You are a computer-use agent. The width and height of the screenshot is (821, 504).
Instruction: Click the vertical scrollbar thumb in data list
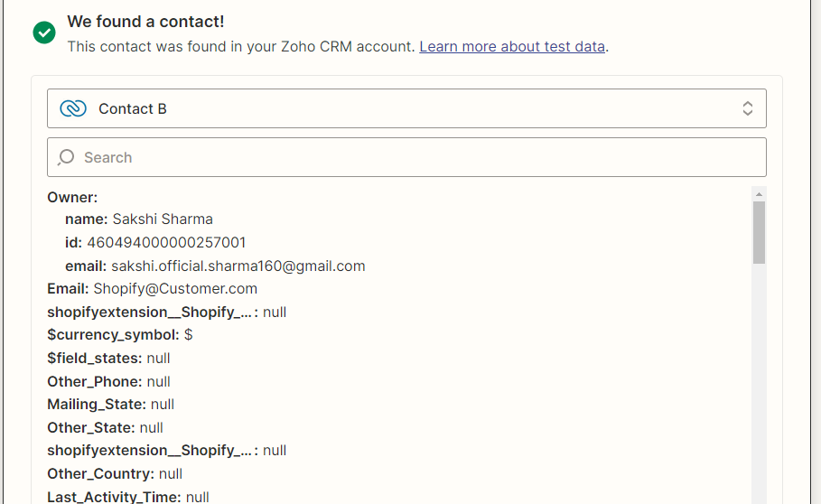pos(759,232)
